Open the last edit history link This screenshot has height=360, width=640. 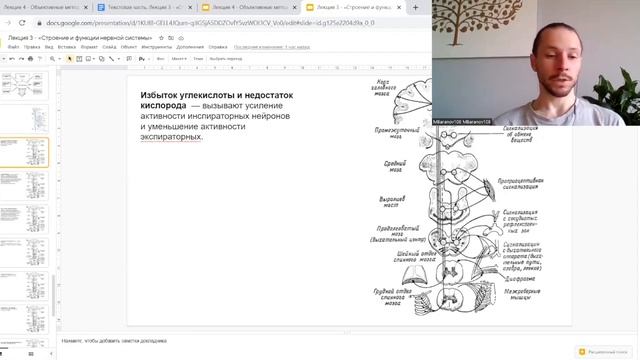[x=272, y=47]
